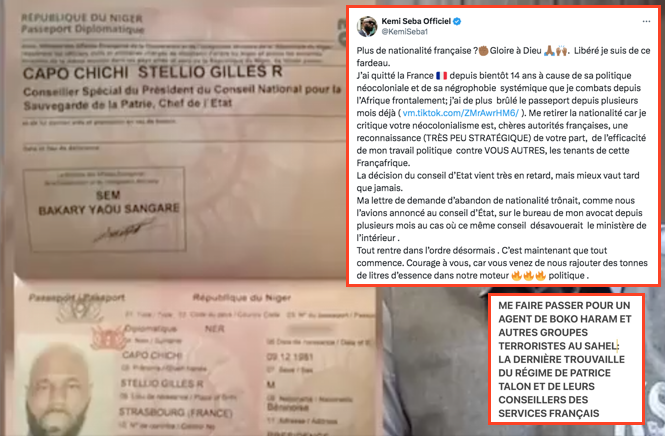Image resolution: width=665 pixels, height=436 pixels.
Task: Click the NER country code on the passport
Action: click(x=214, y=329)
